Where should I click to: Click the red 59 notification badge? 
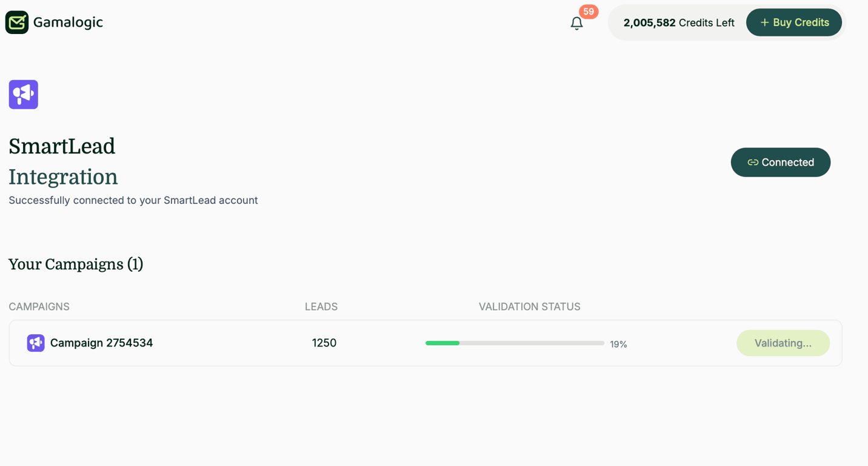pos(588,12)
